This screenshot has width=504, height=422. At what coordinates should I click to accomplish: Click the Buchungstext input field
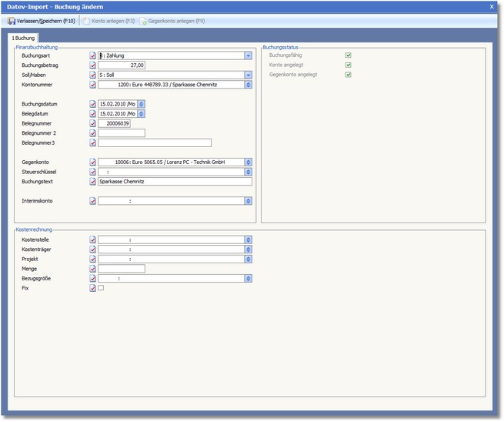[x=175, y=182]
